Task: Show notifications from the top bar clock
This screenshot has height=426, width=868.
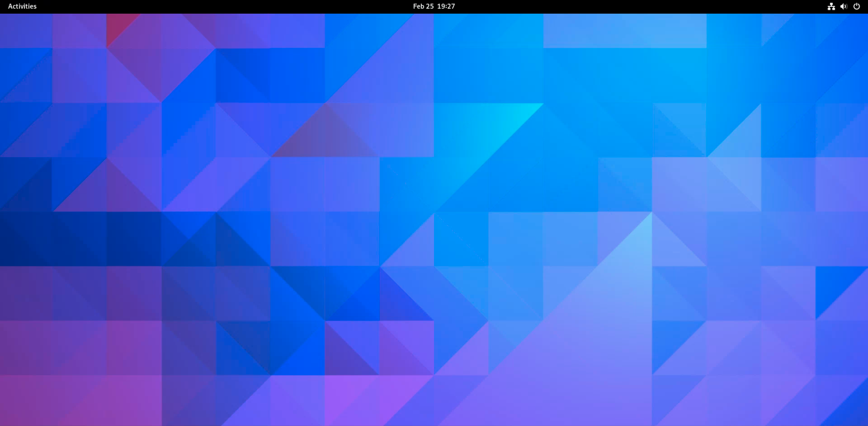Action: click(434, 6)
